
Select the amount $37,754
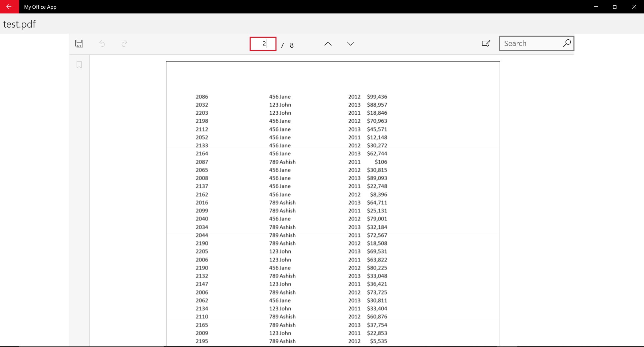(x=377, y=325)
